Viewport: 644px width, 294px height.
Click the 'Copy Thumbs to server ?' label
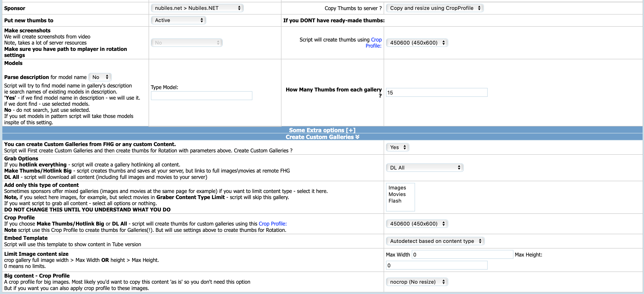(353, 8)
